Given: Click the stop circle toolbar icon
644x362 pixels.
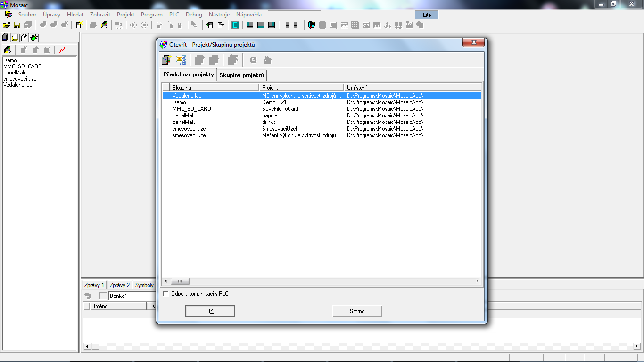Looking at the screenshot, I should [144, 25].
